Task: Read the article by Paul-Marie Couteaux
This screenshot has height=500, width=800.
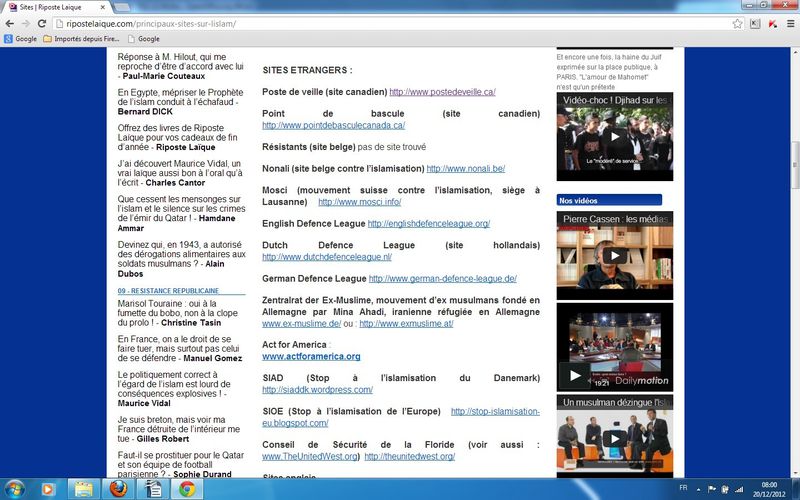Action: point(181,66)
